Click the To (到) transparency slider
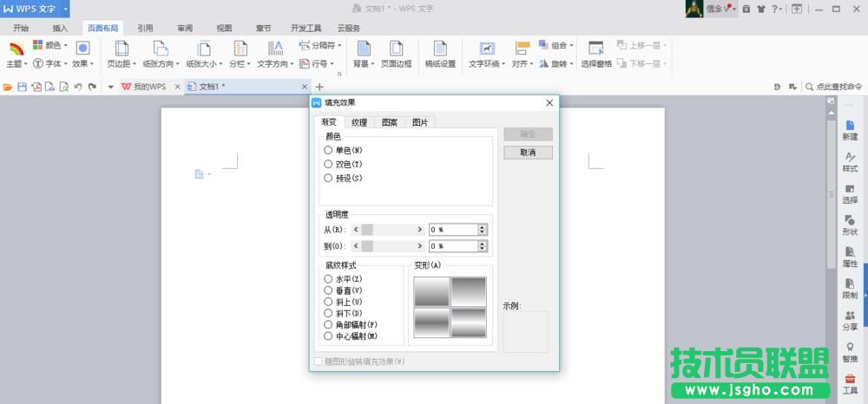 388,246
